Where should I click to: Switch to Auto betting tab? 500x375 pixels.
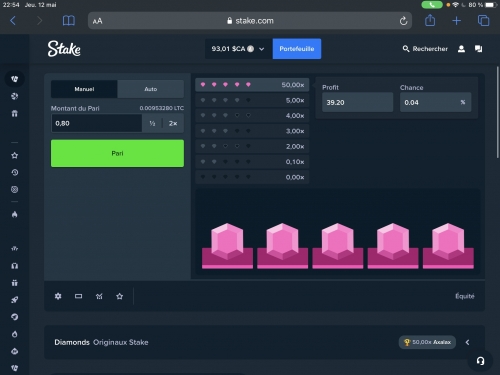pos(151,89)
